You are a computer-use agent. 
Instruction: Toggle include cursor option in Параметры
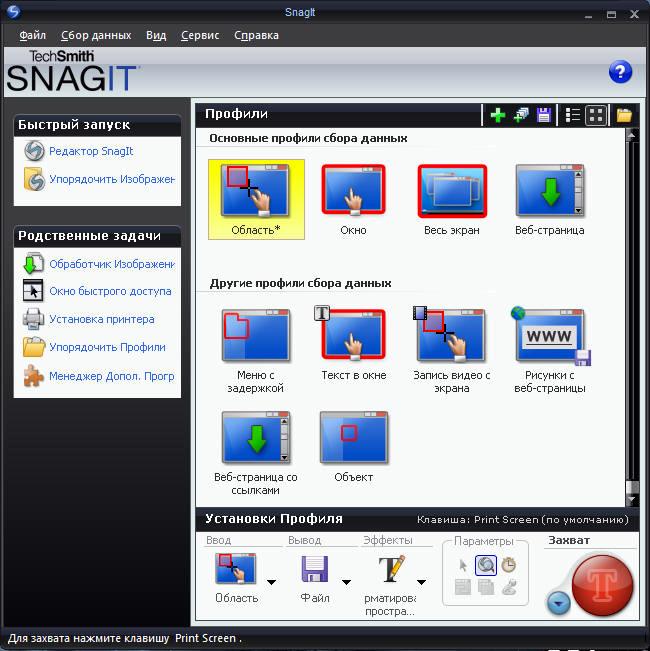click(463, 565)
